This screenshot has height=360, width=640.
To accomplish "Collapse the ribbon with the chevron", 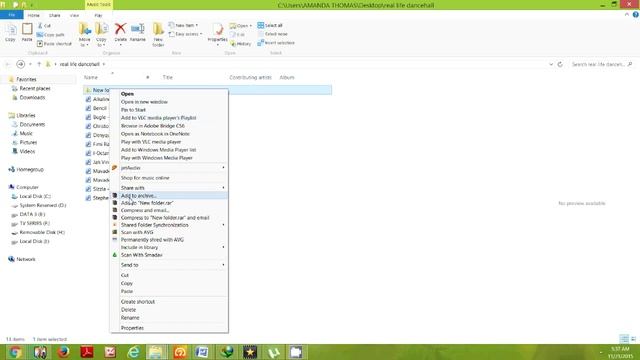I will tap(627, 15).
